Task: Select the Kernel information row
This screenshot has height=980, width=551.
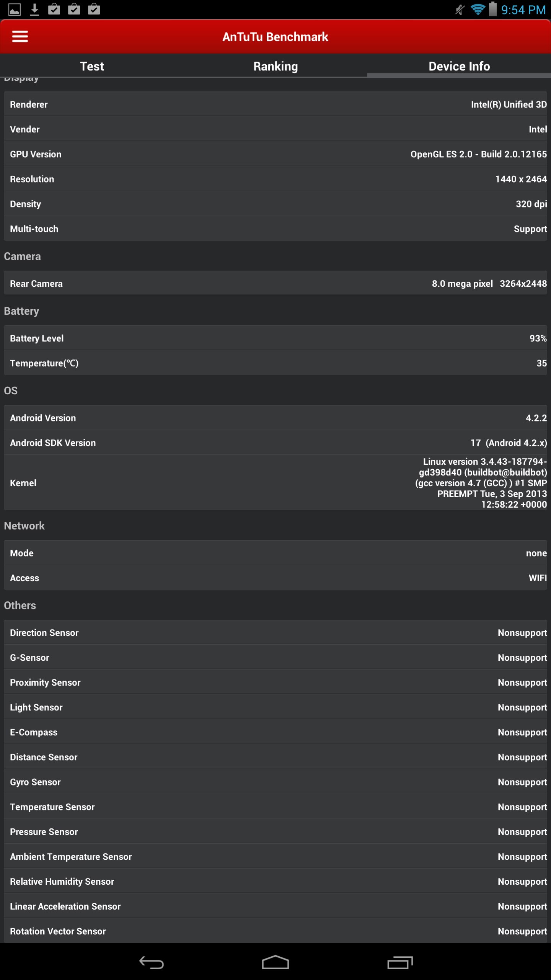Action: 275,483
